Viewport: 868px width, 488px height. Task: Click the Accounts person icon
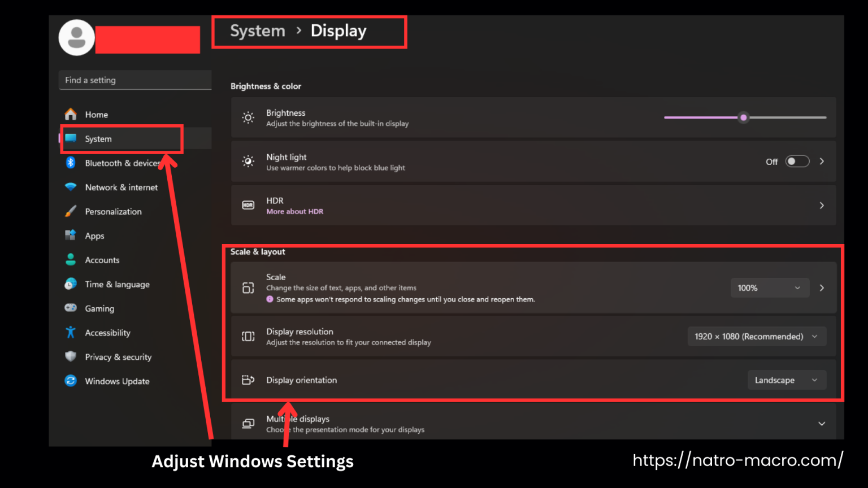point(70,260)
